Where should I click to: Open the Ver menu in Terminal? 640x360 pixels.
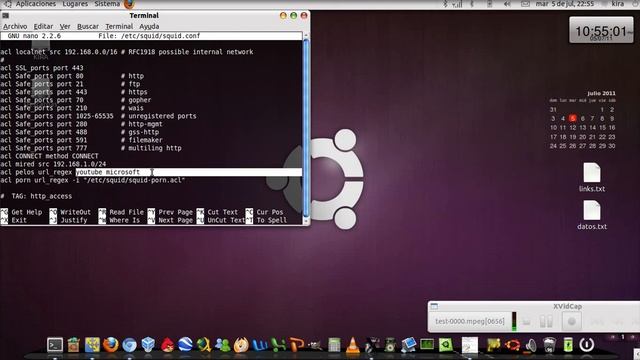tap(65, 26)
